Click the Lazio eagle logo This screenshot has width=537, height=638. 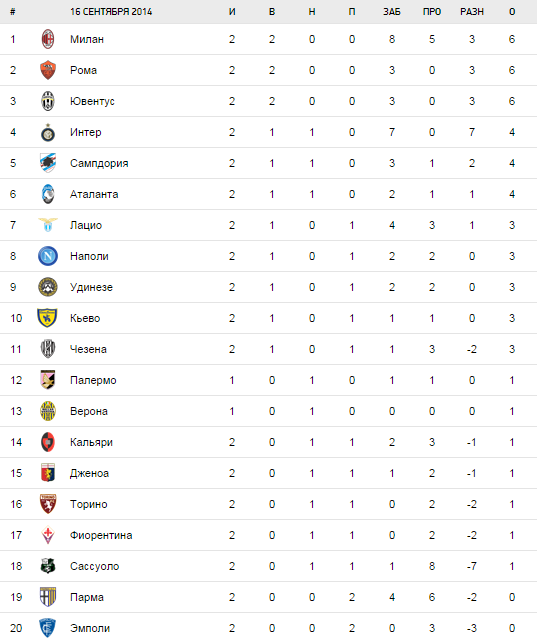pyautogui.click(x=48, y=225)
